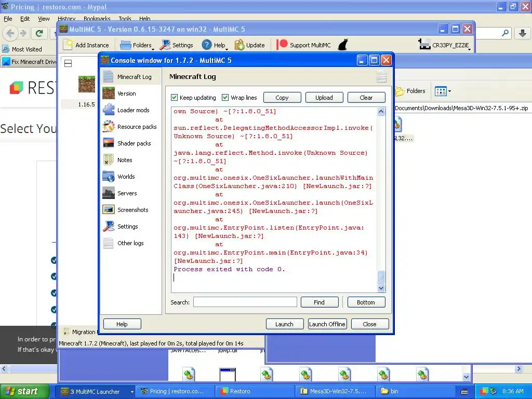Open the Notes page
532x399 pixels.
coord(130,160)
